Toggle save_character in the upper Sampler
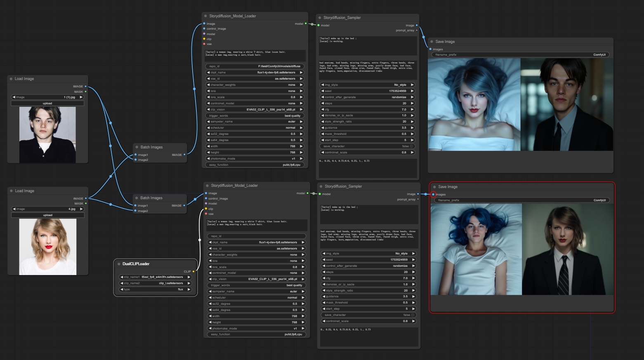This screenshot has height=360, width=644. [x=367, y=146]
